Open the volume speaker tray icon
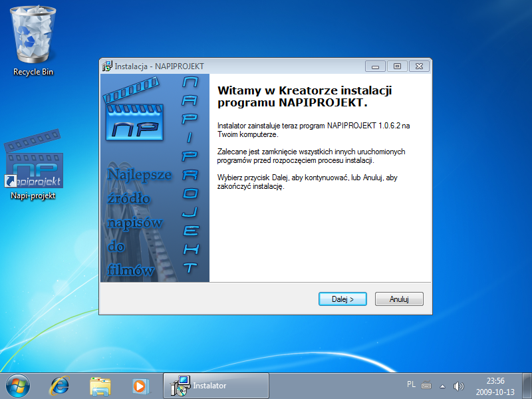 [458, 386]
